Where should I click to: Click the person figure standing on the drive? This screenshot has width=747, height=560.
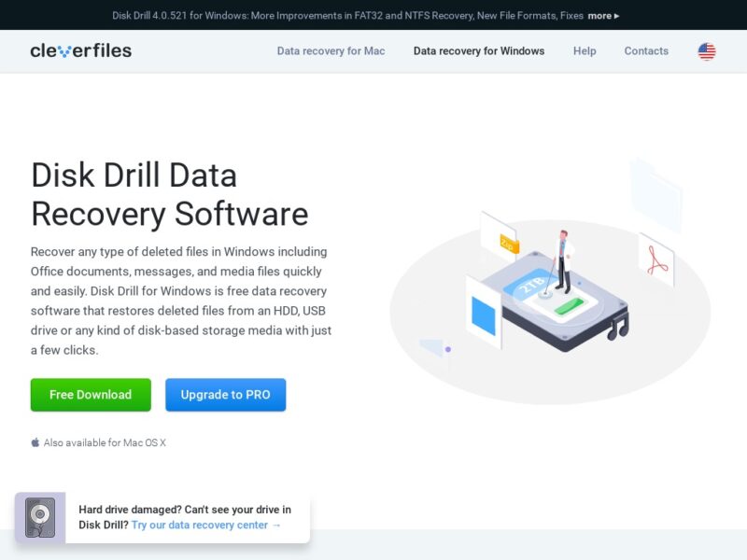pos(562,257)
